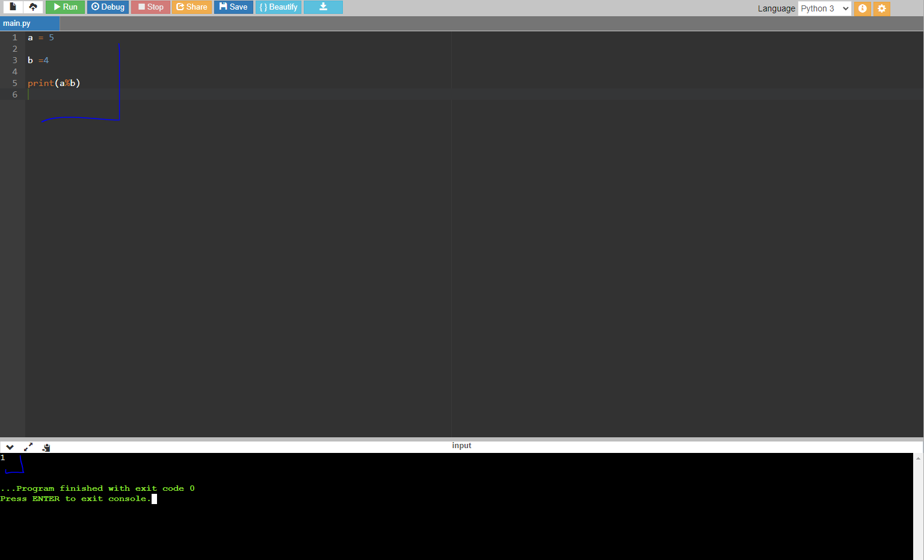Click the console output value 1
Screen dimensions: 924x560
pos(3,458)
